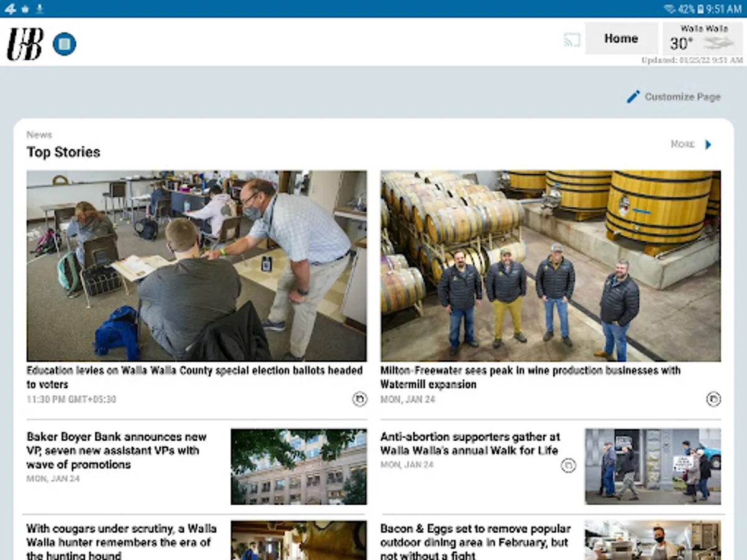Tap the '11:30 PM GMT+05:30' timestamp

(72, 399)
